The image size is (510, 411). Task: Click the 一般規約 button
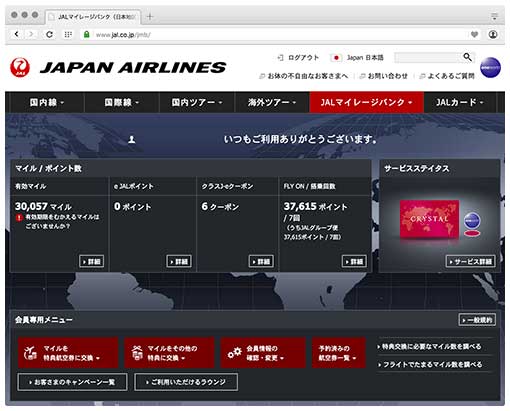coord(477,320)
